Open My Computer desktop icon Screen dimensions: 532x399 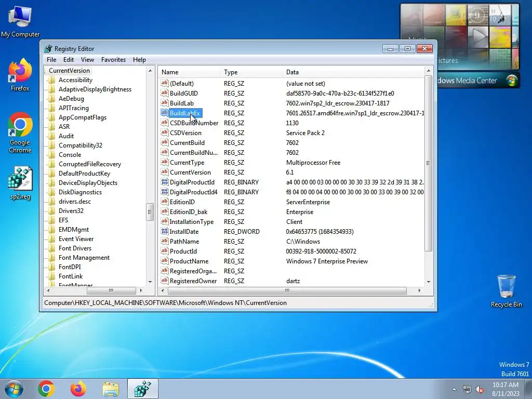point(20,21)
